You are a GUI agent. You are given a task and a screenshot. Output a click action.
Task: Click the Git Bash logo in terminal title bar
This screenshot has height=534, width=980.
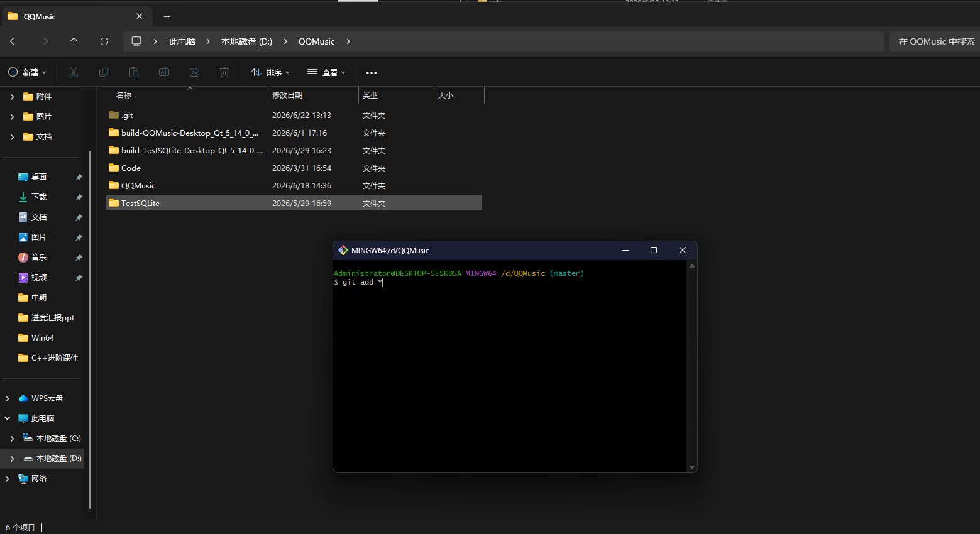coord(343,250)
